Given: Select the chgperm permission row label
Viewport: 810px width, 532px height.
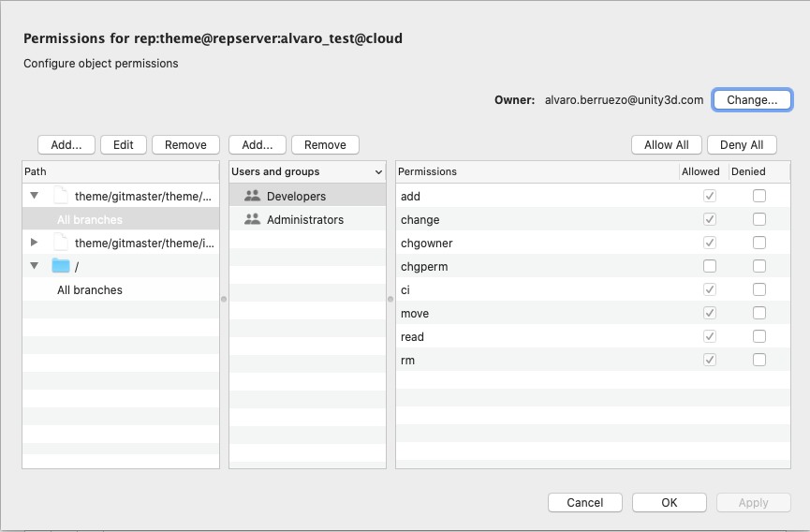Looking at the screenshot, I should point(424,267).
